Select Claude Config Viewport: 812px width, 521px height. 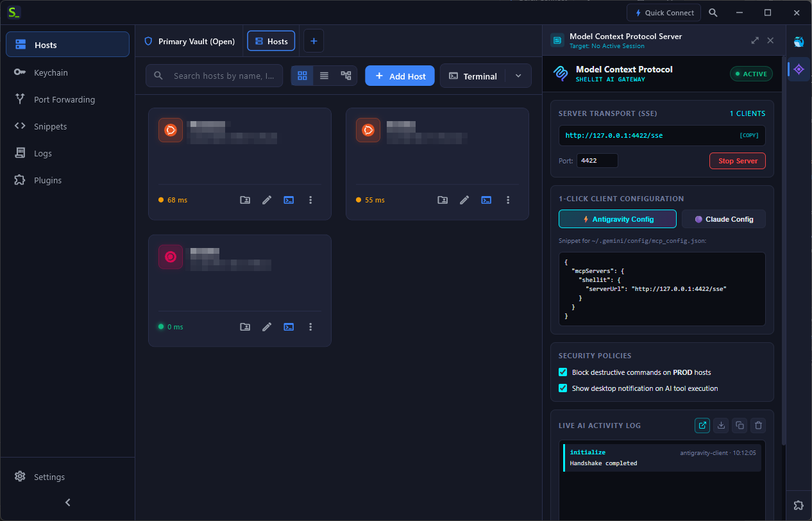[723, 219]
